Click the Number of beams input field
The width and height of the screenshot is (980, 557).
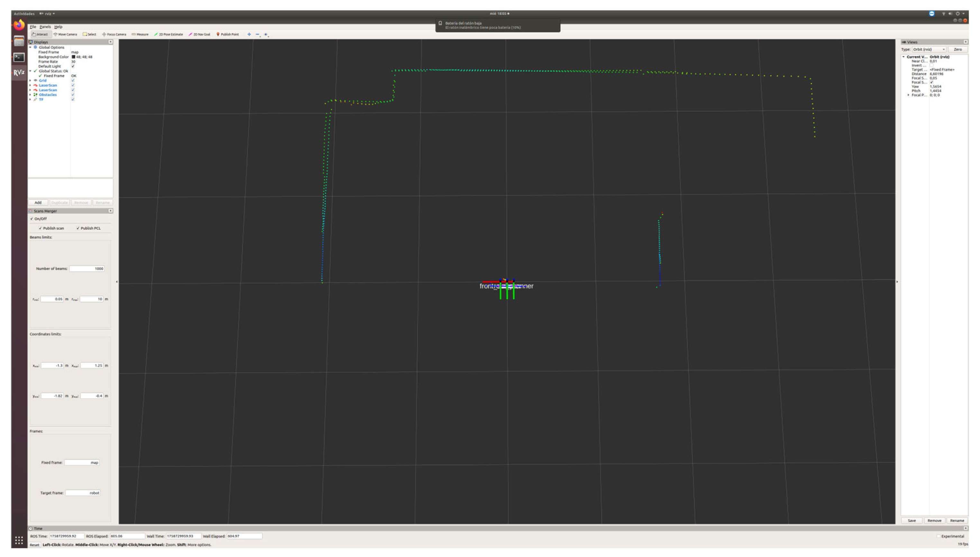[x=87, y=269]
